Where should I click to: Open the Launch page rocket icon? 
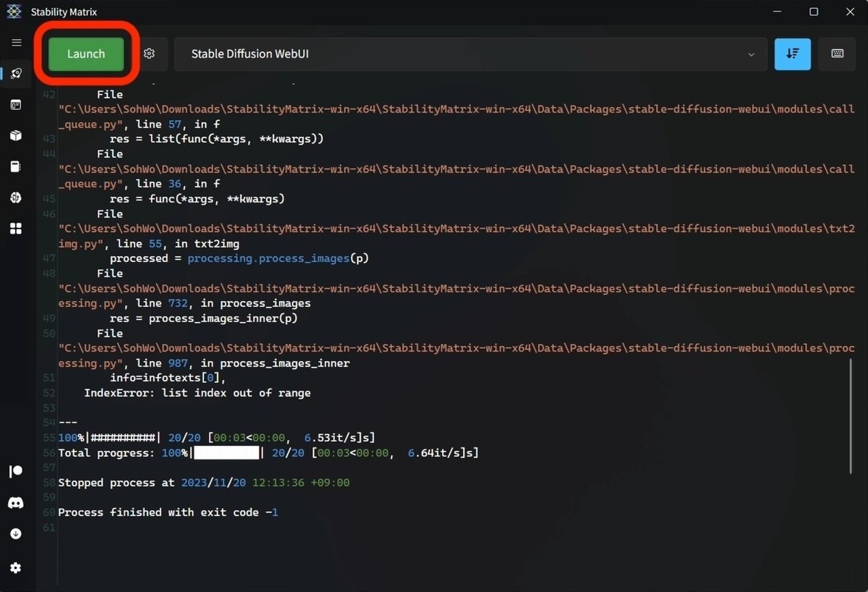pos(16,74)
